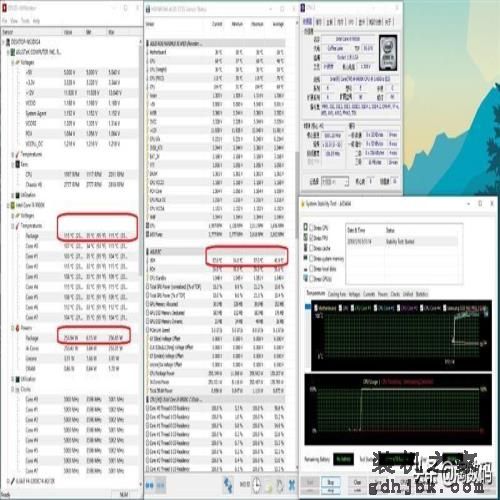Click the fan icon beside Fans in HWMonitor
Image resolution: width=500 pixels, height=500 pixels.
[x=18, y=165]
